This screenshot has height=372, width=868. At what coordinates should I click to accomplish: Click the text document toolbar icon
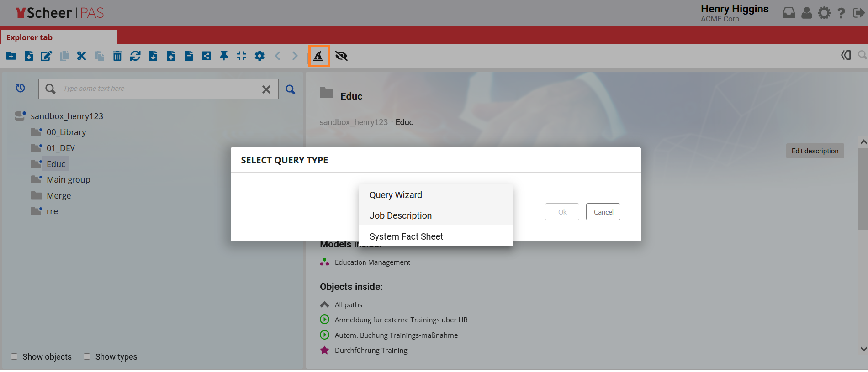tap(189, 56)
